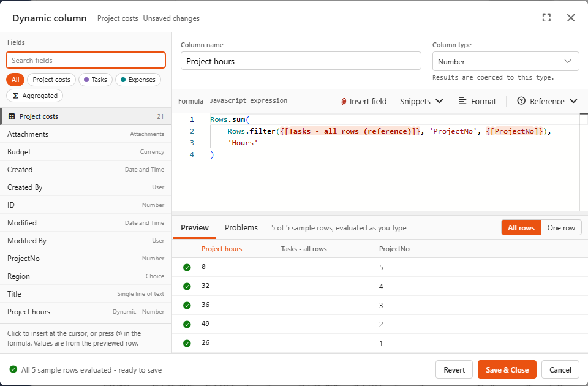The height and width of the screenshot is (386, 588).
Task: Insert the ID field
Action: coord(86,205)
